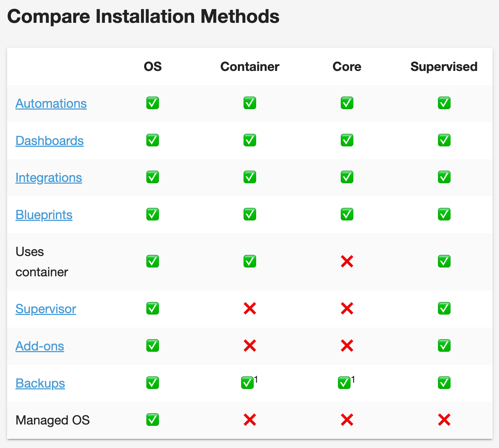Click Automations check mark under Core
The width and height of the screenshot is (499, 448).
point(347,103)
